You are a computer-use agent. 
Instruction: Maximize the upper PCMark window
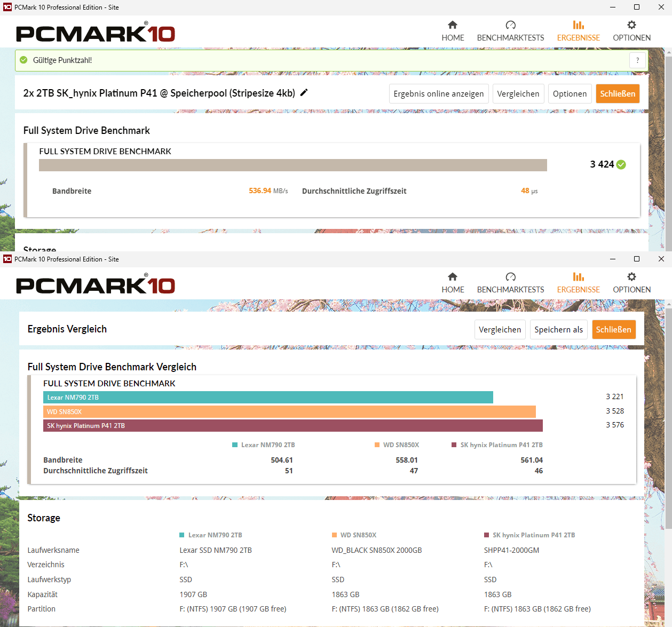637,7
